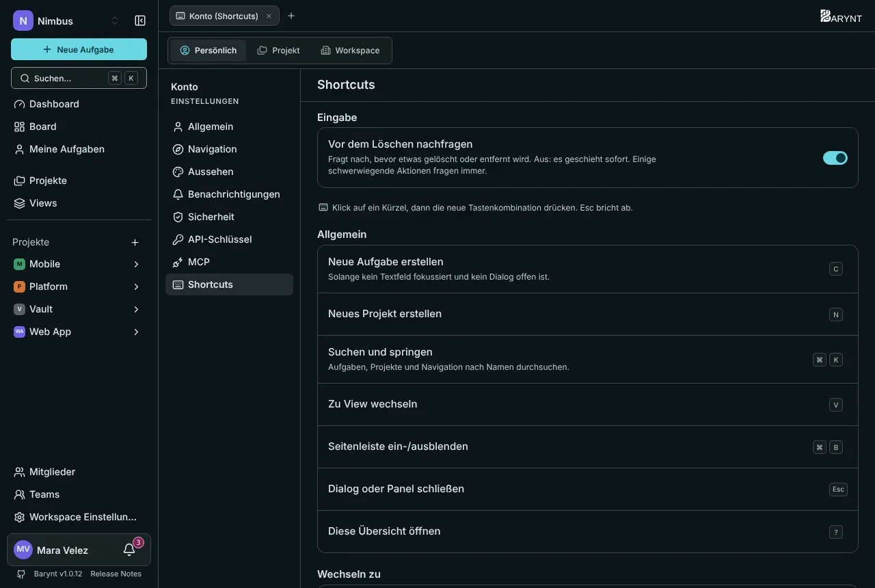Click the Web App project icon
Viewport: 875px width, 588px height.
click(19, 332)
